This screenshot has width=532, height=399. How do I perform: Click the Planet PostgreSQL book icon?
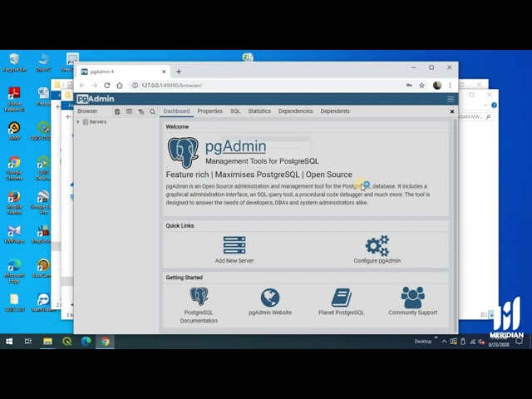342,298
